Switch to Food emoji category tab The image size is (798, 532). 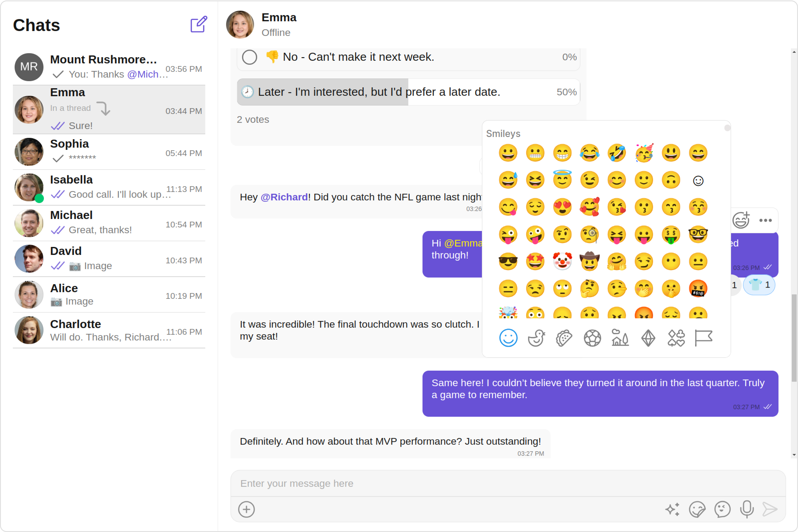(564, 338)
